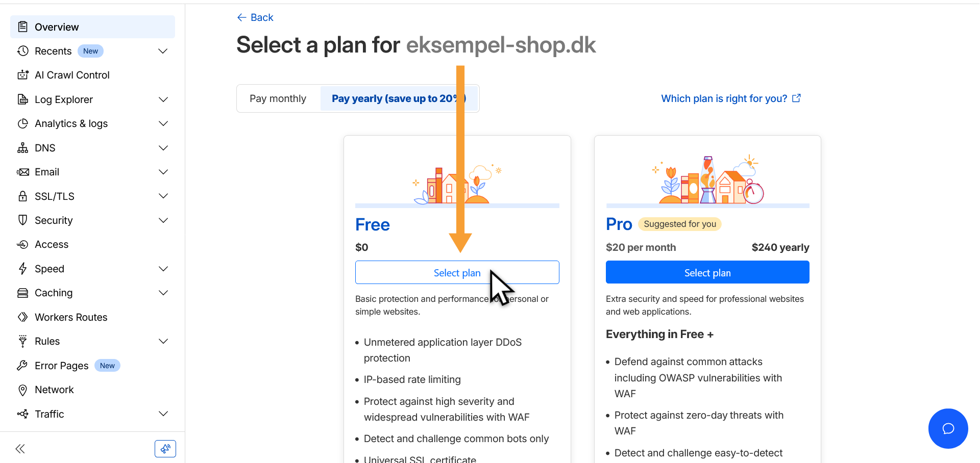Viewport: 980px width, 463px height.
Task: Open Security in the sidebar
Action: 54,220
